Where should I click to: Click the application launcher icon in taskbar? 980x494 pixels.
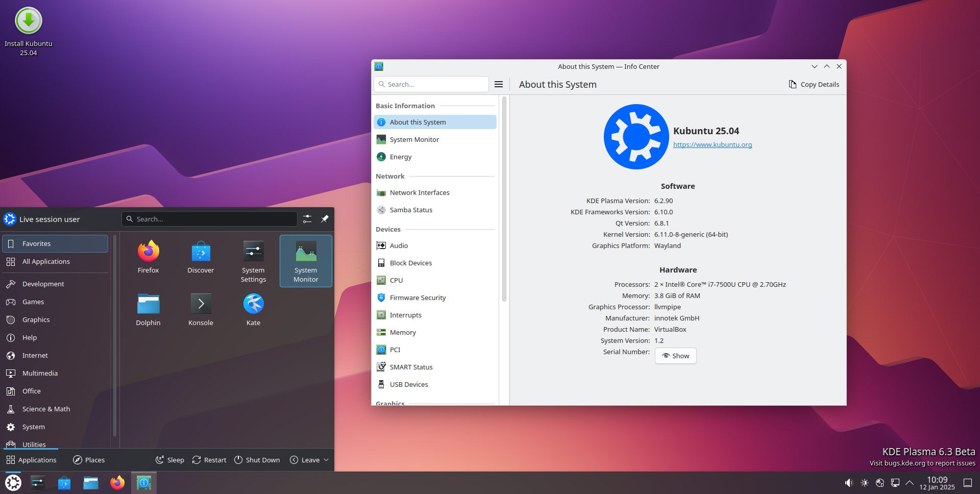[13, 482]
